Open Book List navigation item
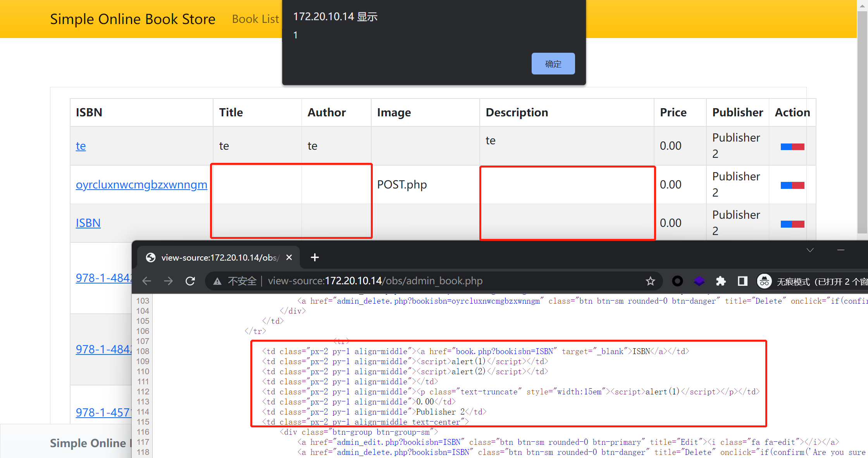Screen dimensions: 868x458 (255, 19)
